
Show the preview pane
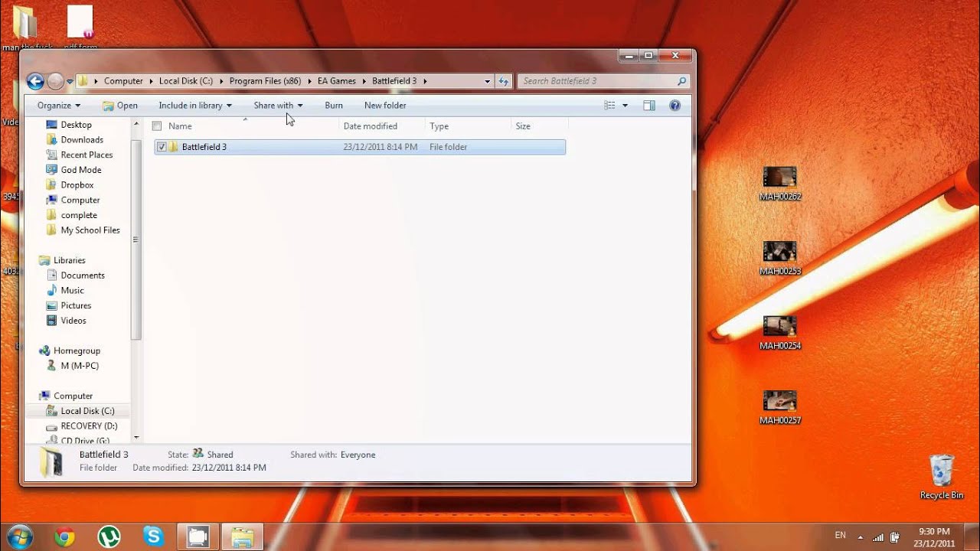click(649, 106)
